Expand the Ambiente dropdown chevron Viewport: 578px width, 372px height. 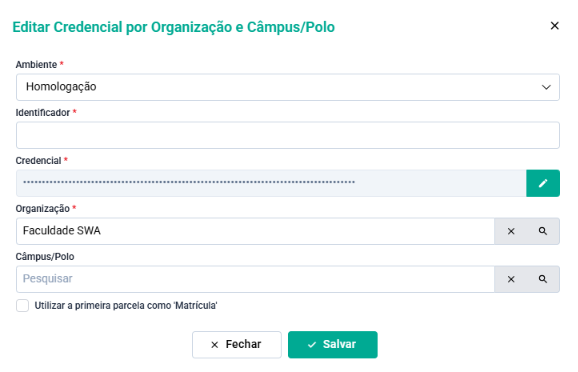tap(546, 87)
